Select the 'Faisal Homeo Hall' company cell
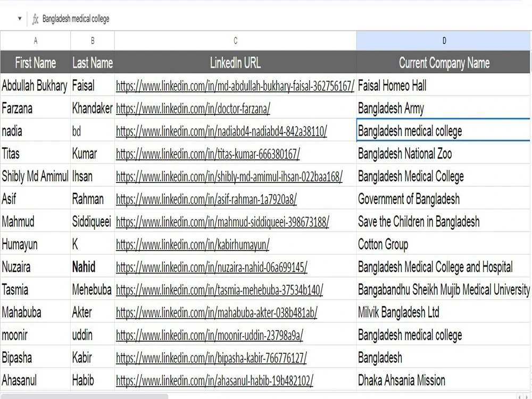 coord(443,85)
